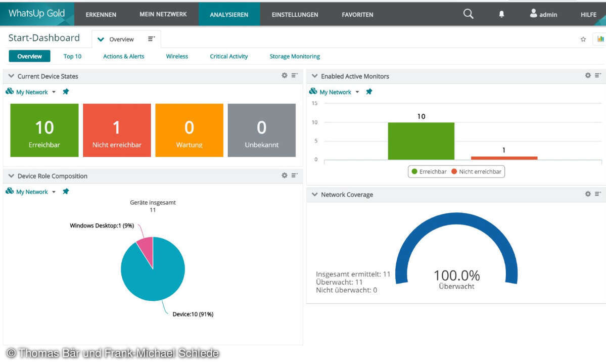The image size is (606, 364).
Task: Open the MEIN NETZWERK menu
Action: click(x=163, y=14)
